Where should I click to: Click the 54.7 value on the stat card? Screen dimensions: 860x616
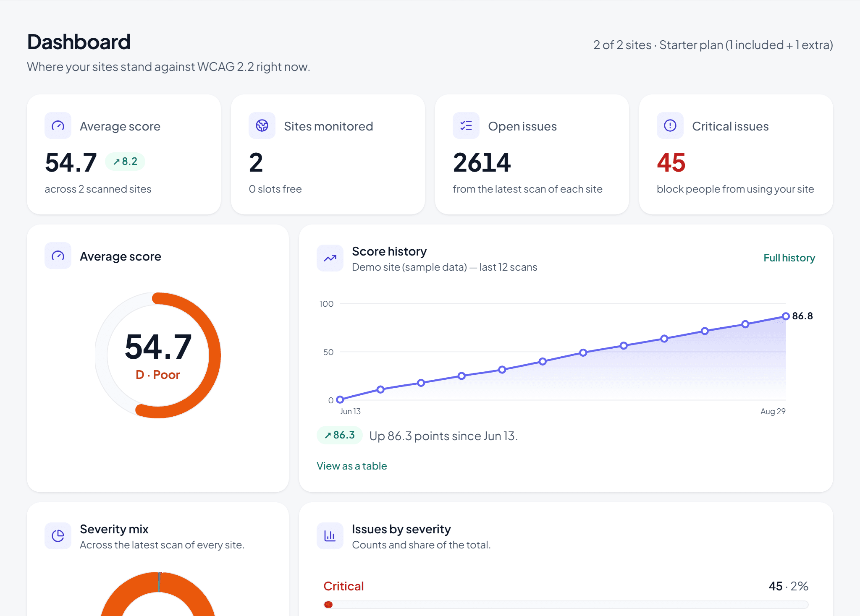(71, 162)
